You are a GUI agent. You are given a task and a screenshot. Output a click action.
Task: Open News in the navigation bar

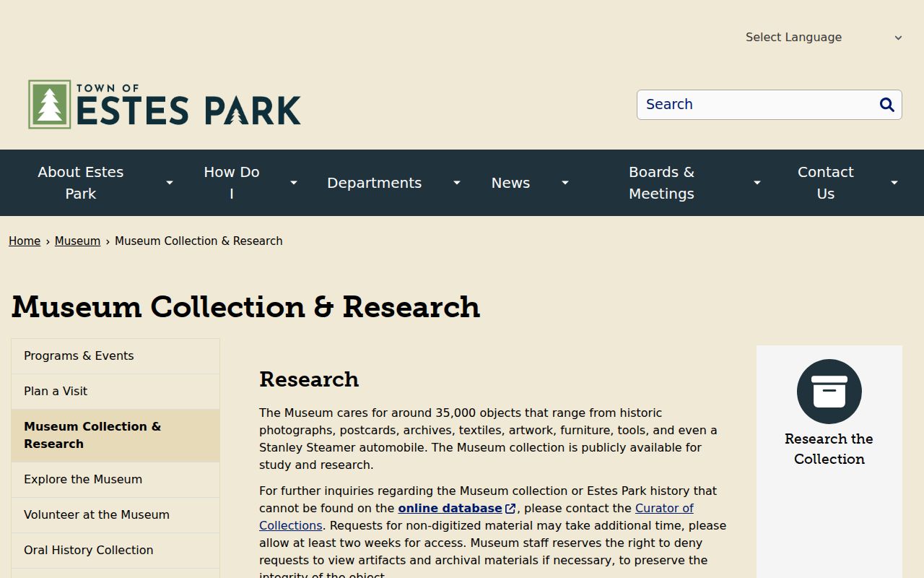(511, 183)
